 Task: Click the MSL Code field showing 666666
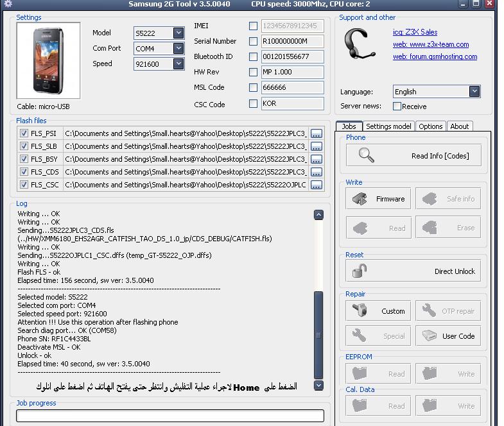[292, 87]
